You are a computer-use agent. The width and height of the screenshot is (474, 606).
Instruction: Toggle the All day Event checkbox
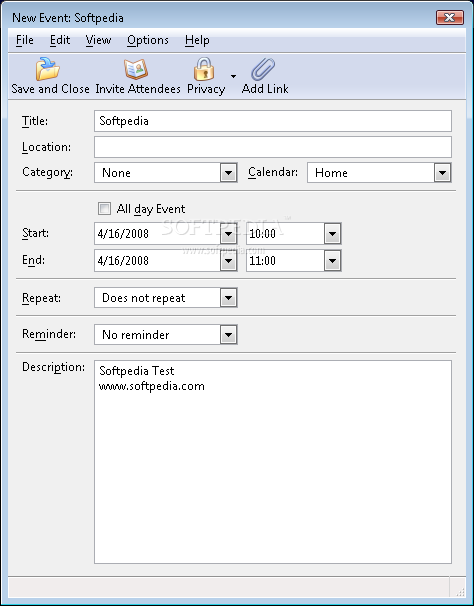[104, 209]
